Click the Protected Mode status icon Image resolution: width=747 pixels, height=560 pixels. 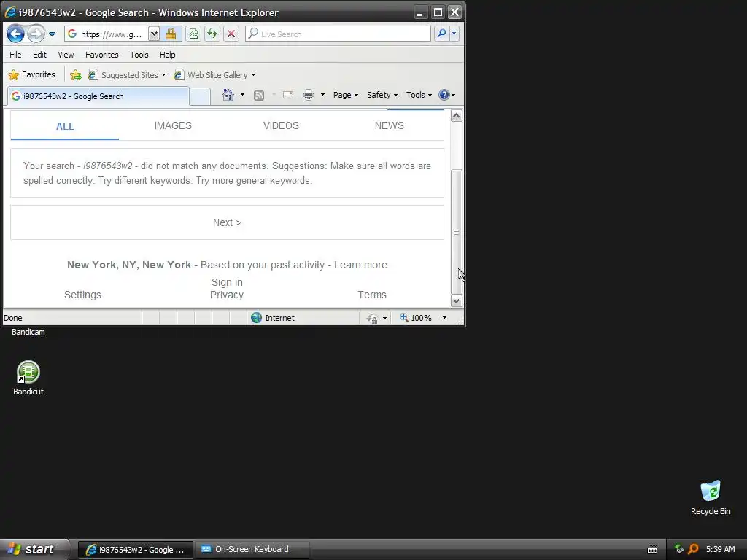(x=372, y=318)
